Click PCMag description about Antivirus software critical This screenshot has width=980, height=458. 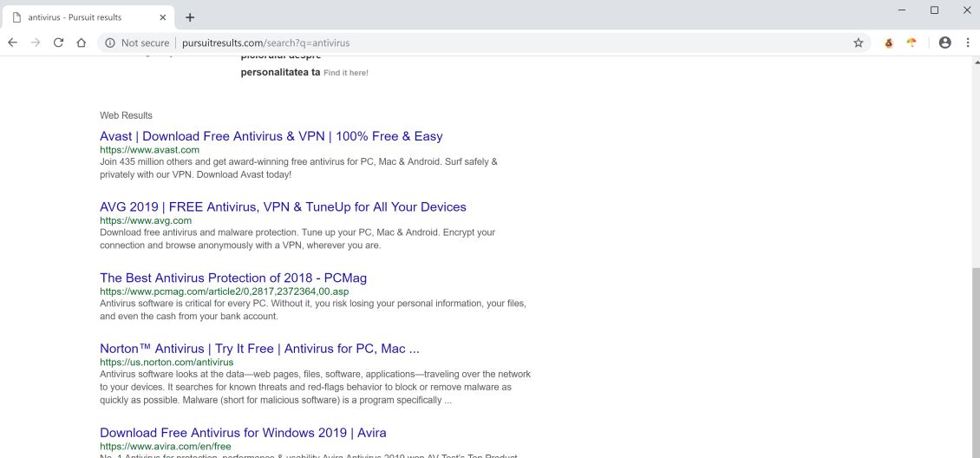click(x=313, y=310)
